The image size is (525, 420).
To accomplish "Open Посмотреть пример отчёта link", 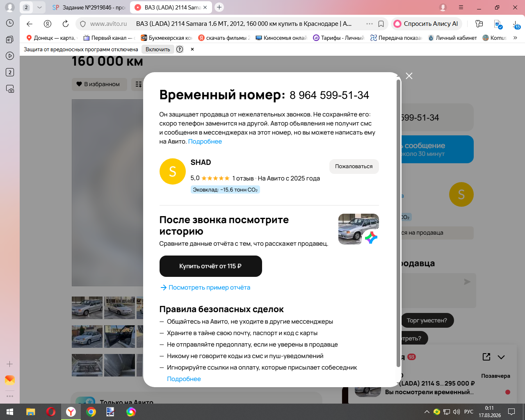I will [205, 288].
